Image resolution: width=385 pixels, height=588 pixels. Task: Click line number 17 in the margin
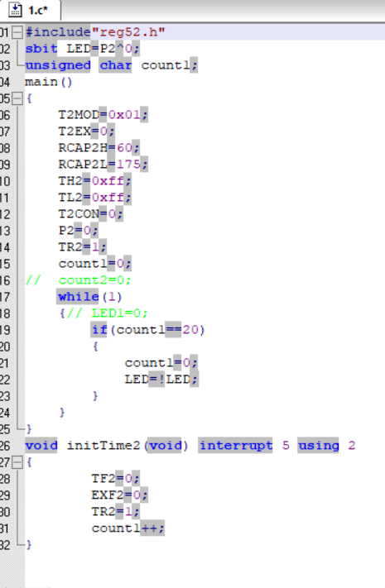tap(5, 297)
